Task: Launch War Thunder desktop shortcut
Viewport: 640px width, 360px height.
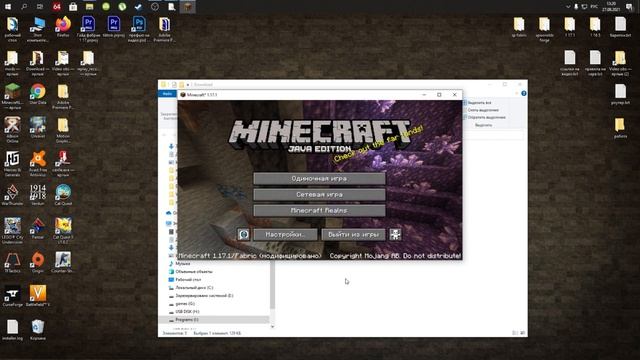Action: (x=12, y=195)
